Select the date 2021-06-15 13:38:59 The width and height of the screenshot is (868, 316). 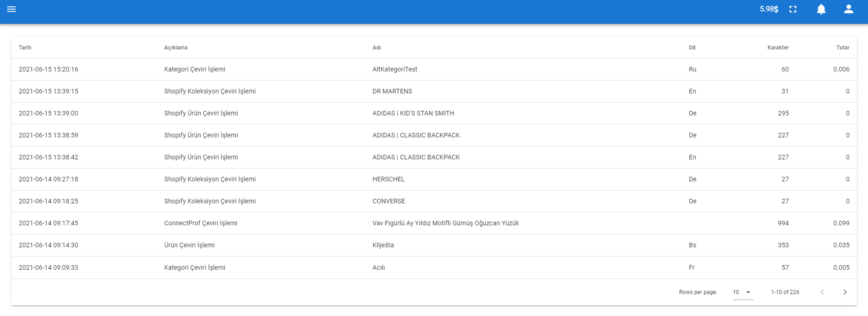coord(49,136)
